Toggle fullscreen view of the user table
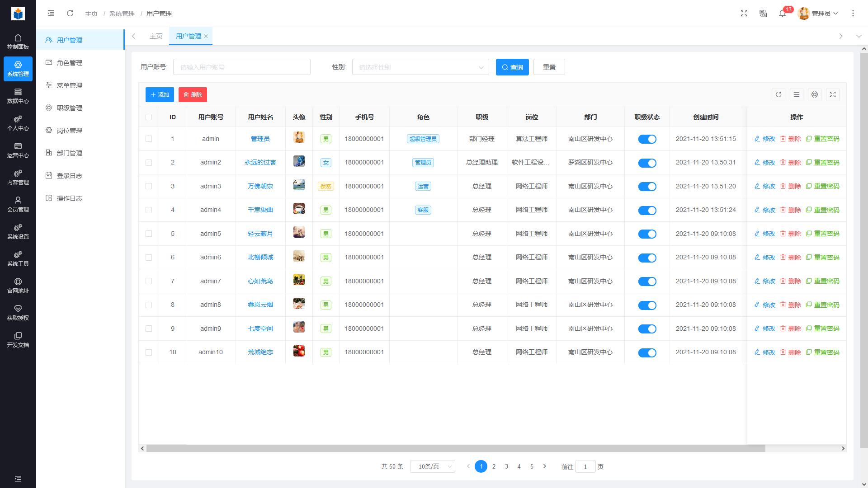868x488 pixels. [x=833, y=95]
